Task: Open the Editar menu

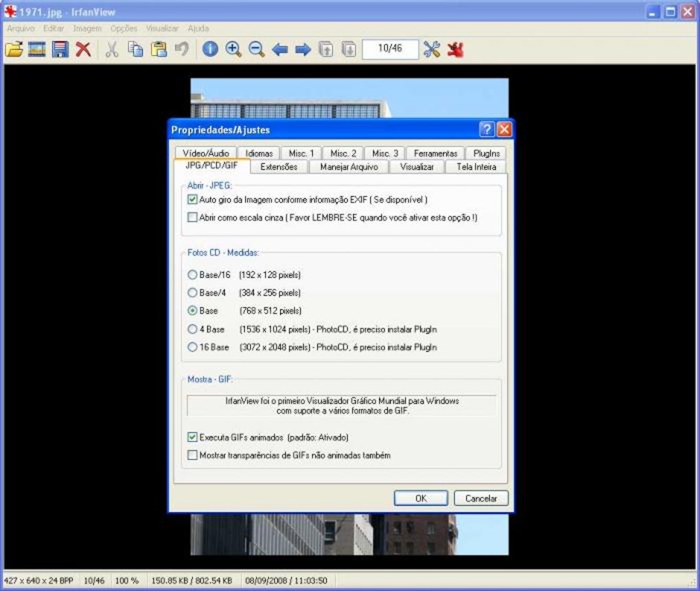Action: pos(54,28)
